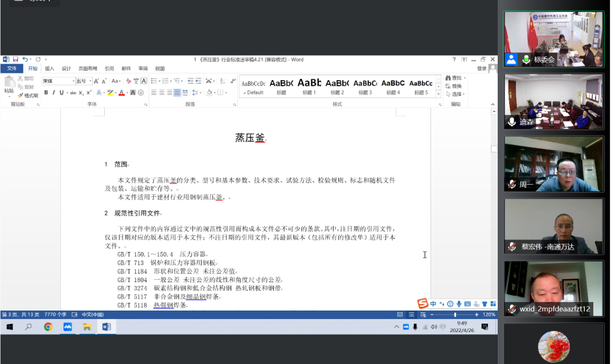Viewport: 615px width, 364px height.
Task: Click the Paste (粘贴) icon
Action: click(x=10, y=82)
